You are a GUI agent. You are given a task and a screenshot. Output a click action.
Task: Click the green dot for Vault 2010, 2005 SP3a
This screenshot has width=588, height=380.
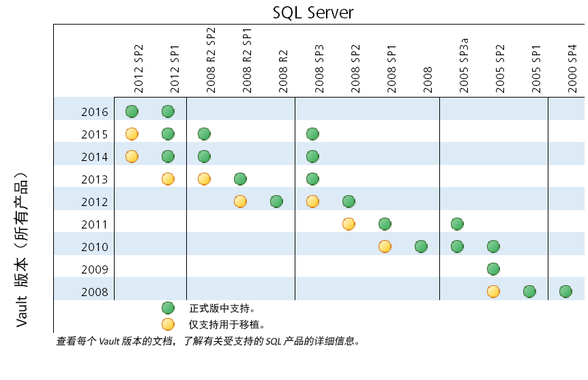[x=457, y=246]
